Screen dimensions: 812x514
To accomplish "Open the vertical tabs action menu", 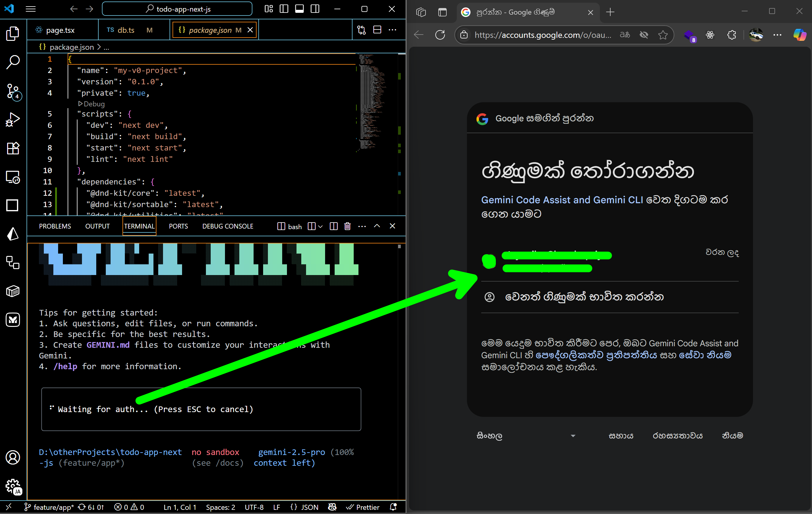I will tap(442, 13).
